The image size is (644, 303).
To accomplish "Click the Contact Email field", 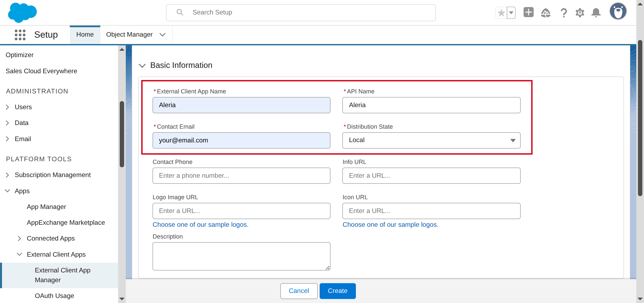I will point(241,140).
